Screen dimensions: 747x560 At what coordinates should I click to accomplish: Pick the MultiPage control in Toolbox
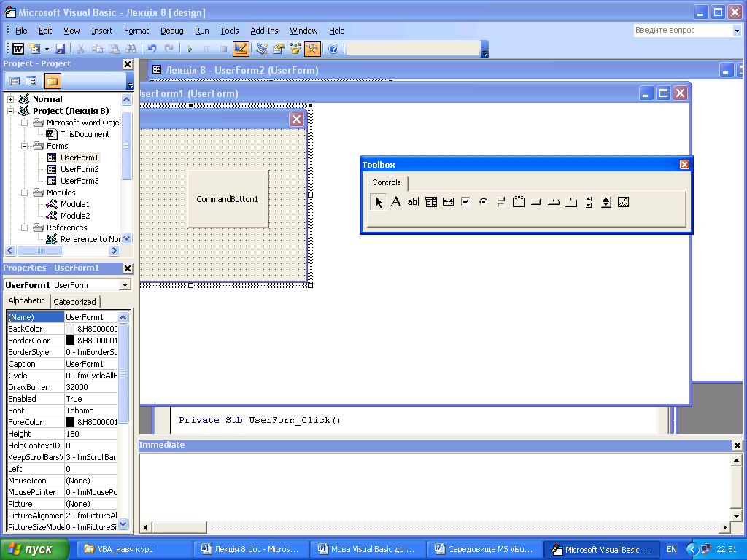coord(570,202)
